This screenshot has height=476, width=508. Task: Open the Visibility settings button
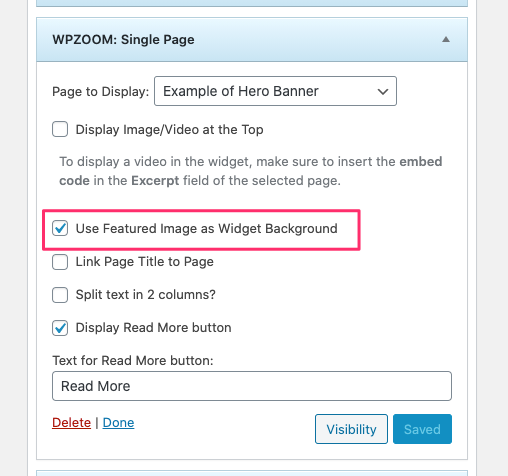pos(351,429)
